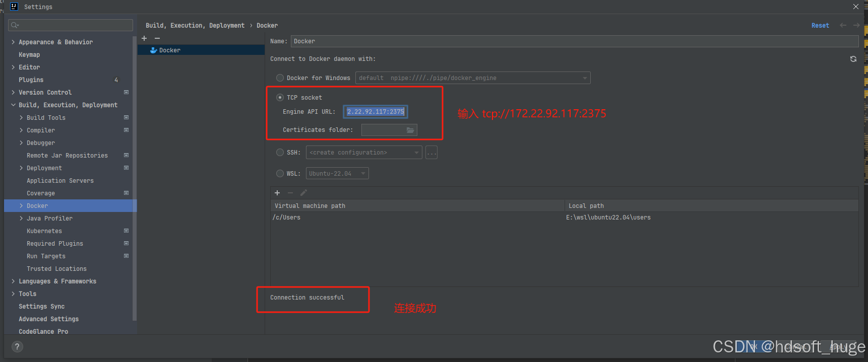The width and height of the screenshot is (868, 362).
Task: Click the Docker whale icon in list
Action: tap(154, 50)
